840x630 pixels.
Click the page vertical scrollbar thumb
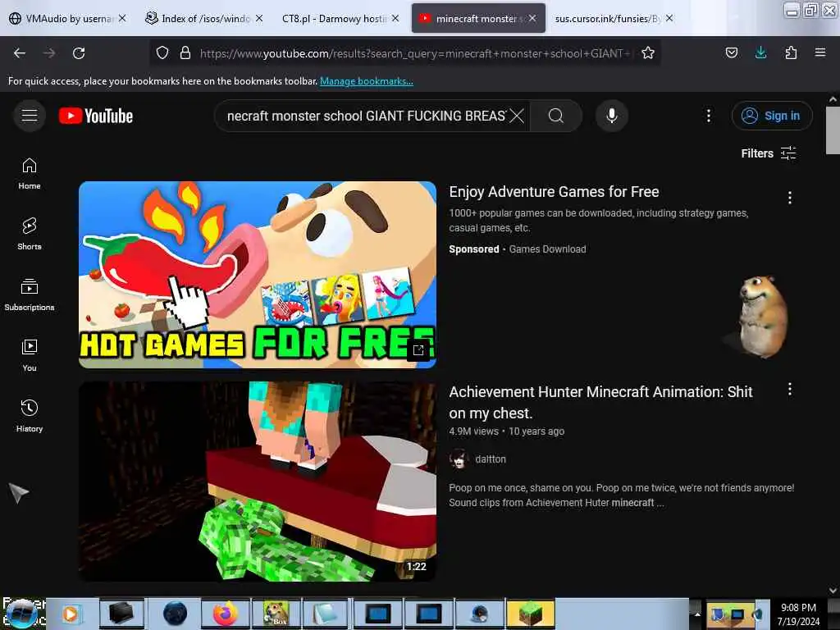click(x=833, y=130)
